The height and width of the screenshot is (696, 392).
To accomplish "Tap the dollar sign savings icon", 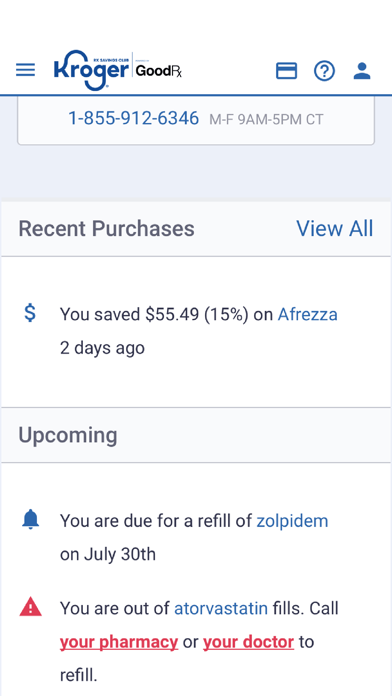I will [x=30, y=313].
